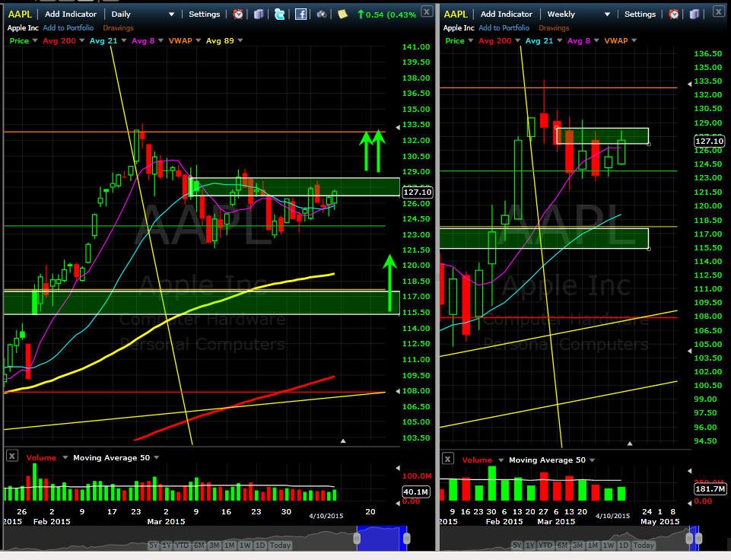Open the alarm clock alert in Daily chart

238,14
